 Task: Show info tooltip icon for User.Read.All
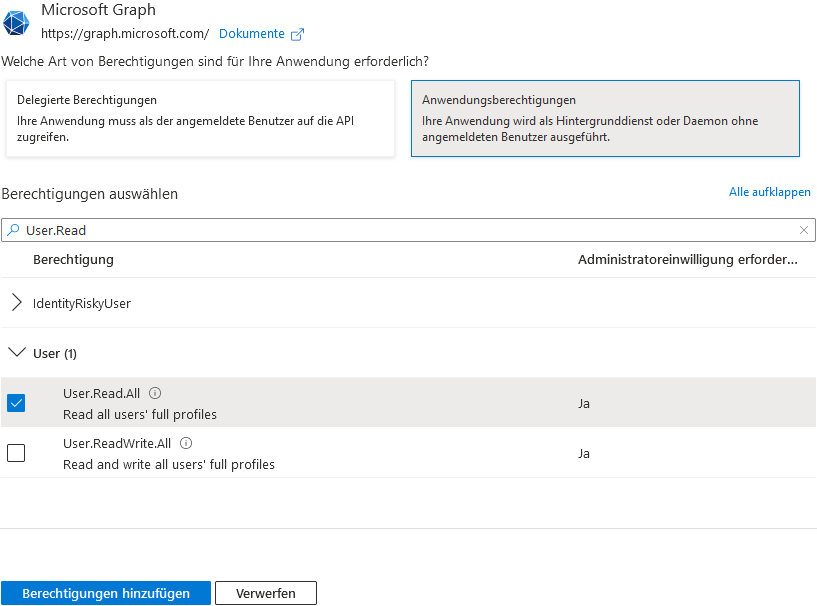(x=155, y=393)
